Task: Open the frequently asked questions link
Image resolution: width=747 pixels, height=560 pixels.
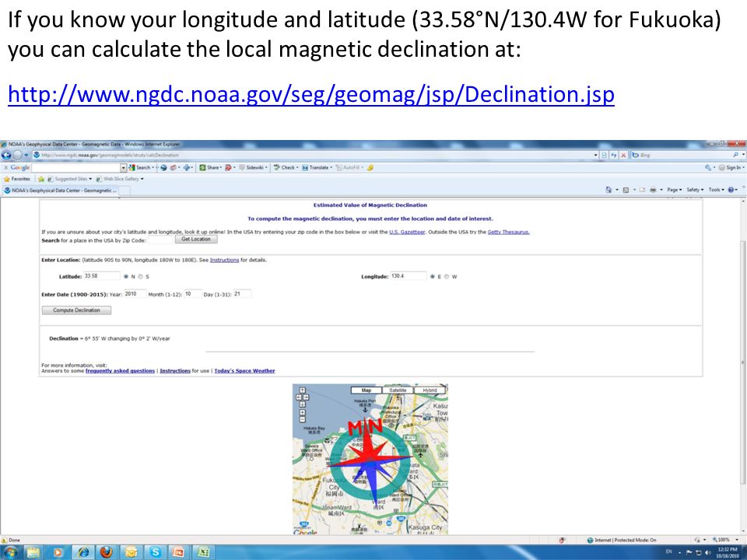Action: [x=120, y=371]
